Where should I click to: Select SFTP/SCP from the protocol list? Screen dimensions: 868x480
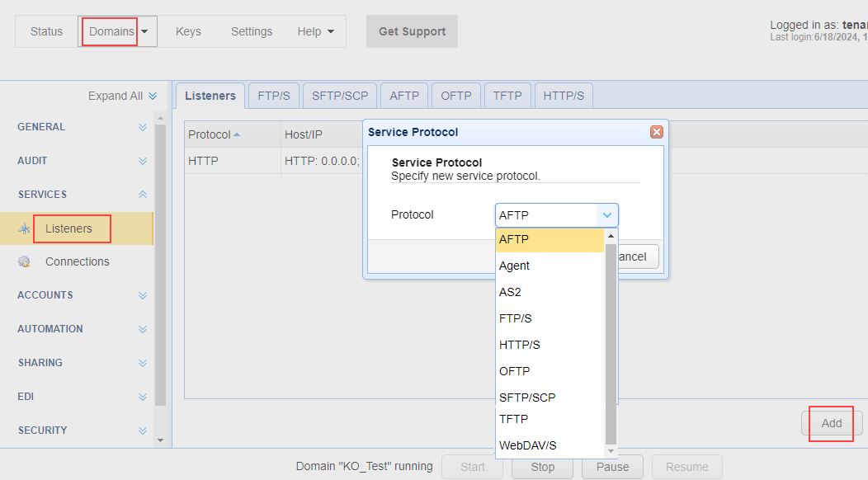(527, 398)
